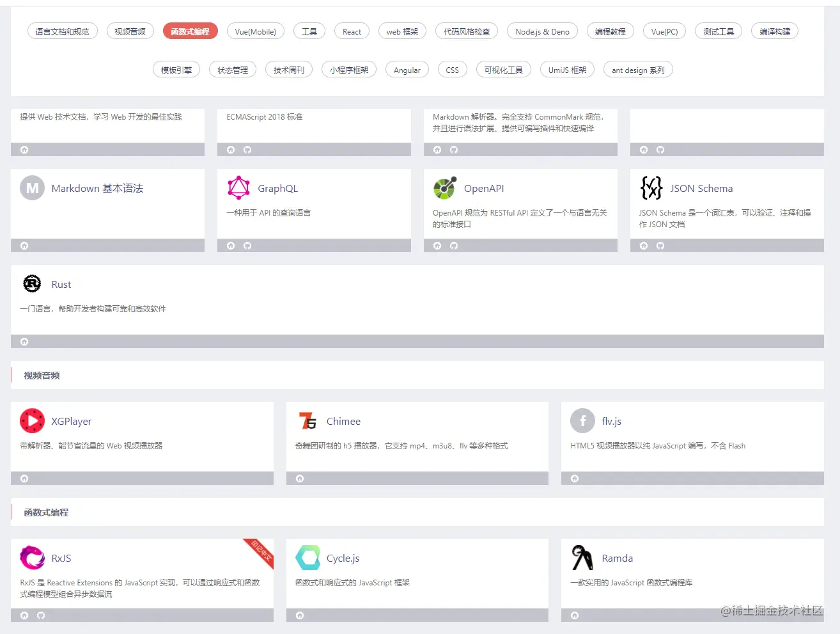Click the Cycle.js teal hexagon logo
Viewport: 840px width, 634px height.
pos(307,558)
